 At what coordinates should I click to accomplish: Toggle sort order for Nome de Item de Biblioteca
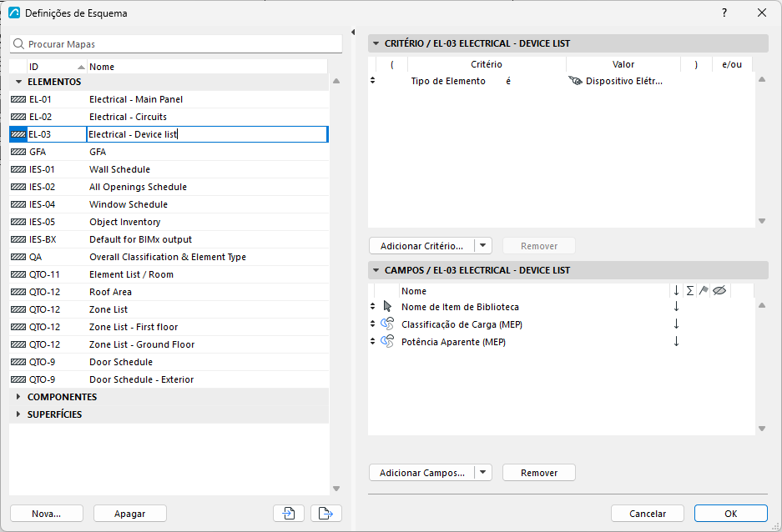(x=676, y=306)
